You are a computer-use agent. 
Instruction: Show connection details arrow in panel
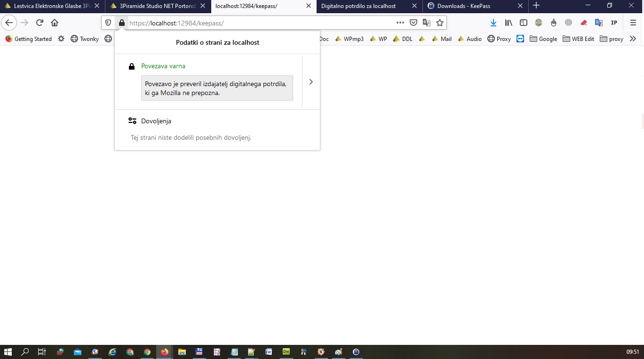[x=311, y=82]
